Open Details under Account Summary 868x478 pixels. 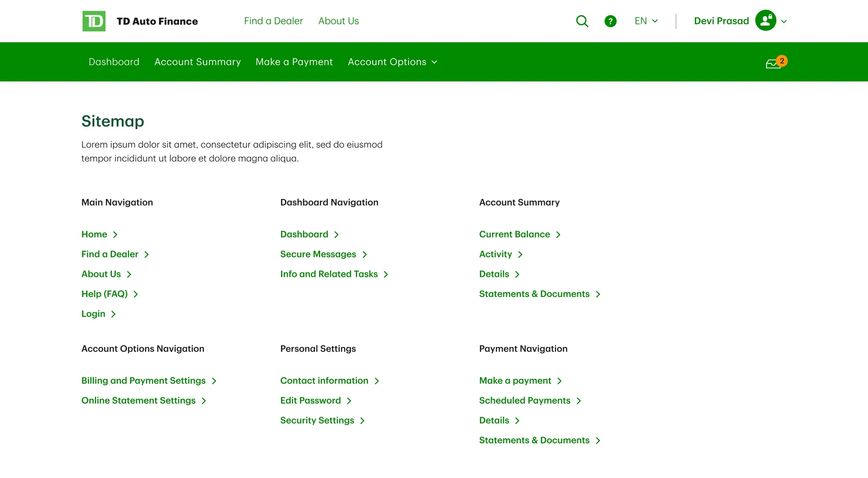[499, 274]
